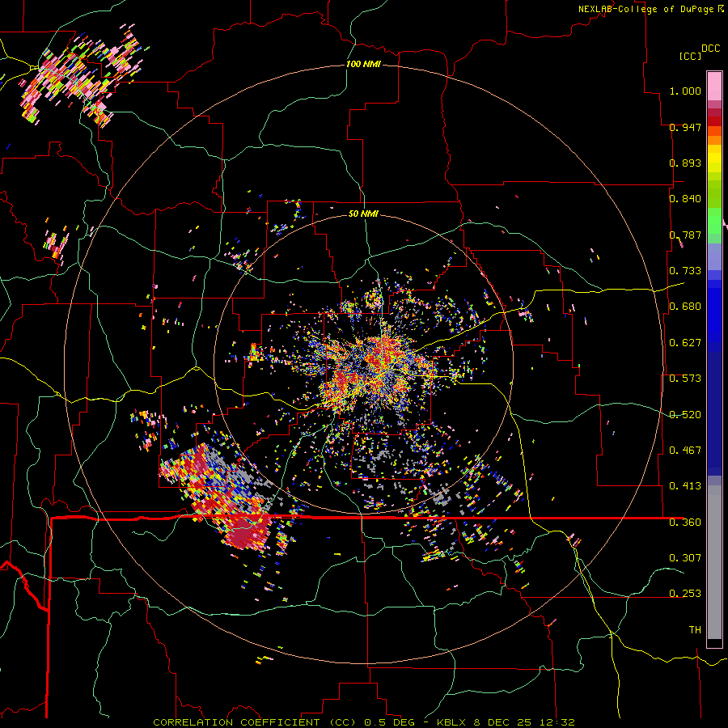Image resolution: width=728 pixels, height=728 pixels.
Task: Click the 12:32 timestamp in the caption
Action: [x=557, y=722]
